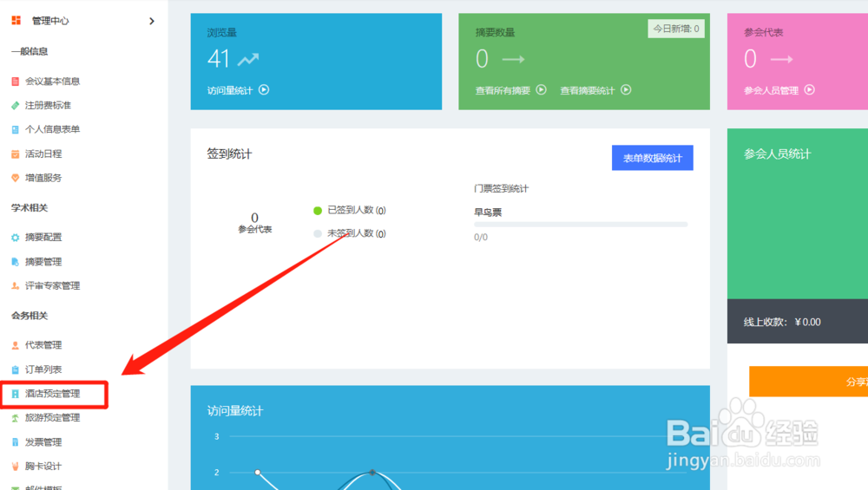Open the 查看所有摘要 link
The width and height of the screenshot is (868, 490).
point(503,90)
